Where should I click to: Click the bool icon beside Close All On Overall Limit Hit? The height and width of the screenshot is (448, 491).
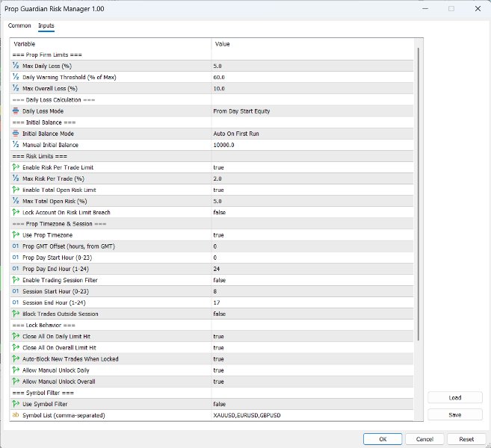[16, 347]
